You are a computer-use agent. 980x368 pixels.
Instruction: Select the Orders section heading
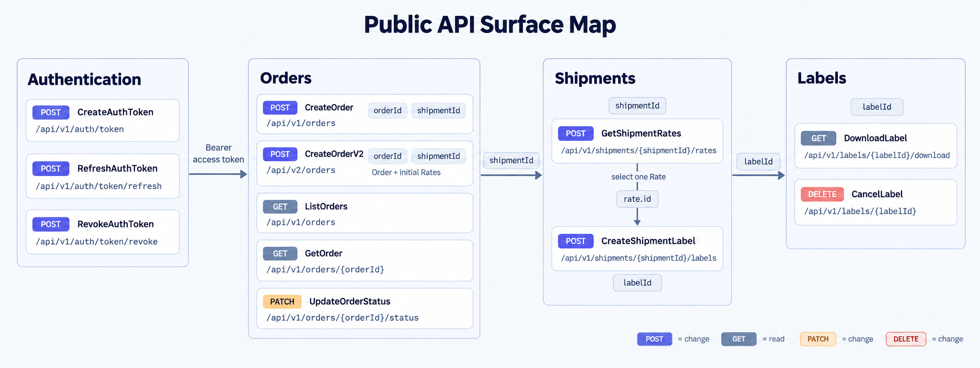(286, 78)
